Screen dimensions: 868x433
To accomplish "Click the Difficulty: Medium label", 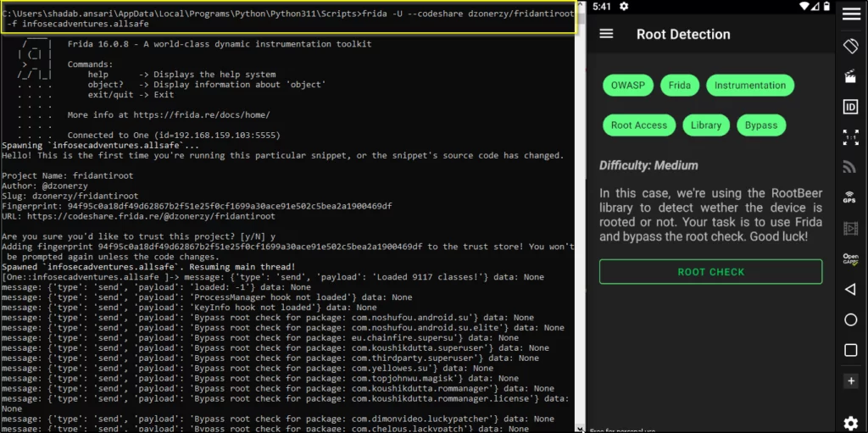I will (648, 165).
